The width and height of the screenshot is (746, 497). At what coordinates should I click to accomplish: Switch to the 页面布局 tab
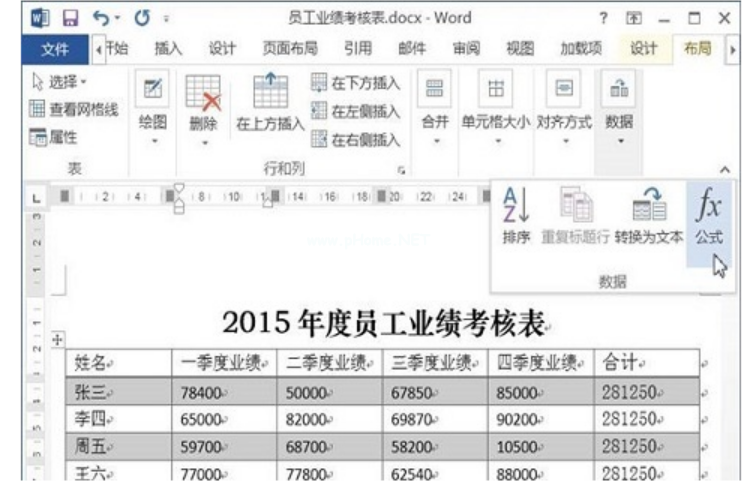tap(290, 49)
